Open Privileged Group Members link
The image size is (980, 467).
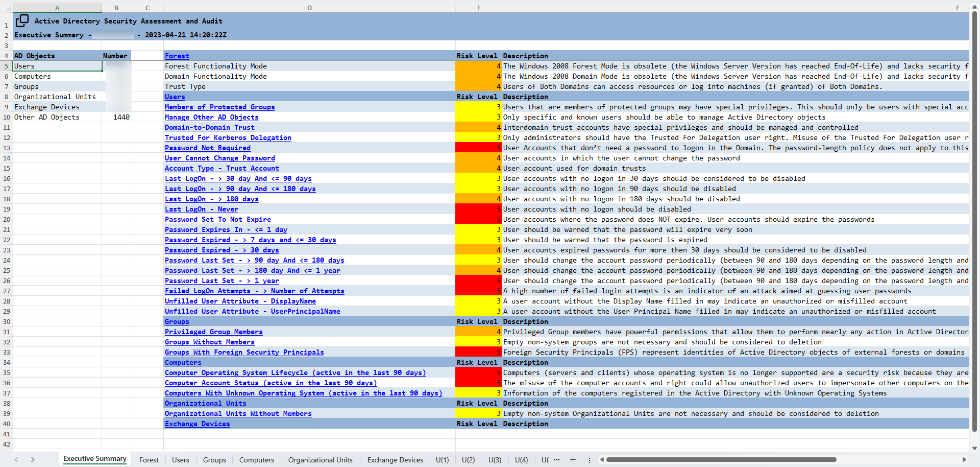213,332
